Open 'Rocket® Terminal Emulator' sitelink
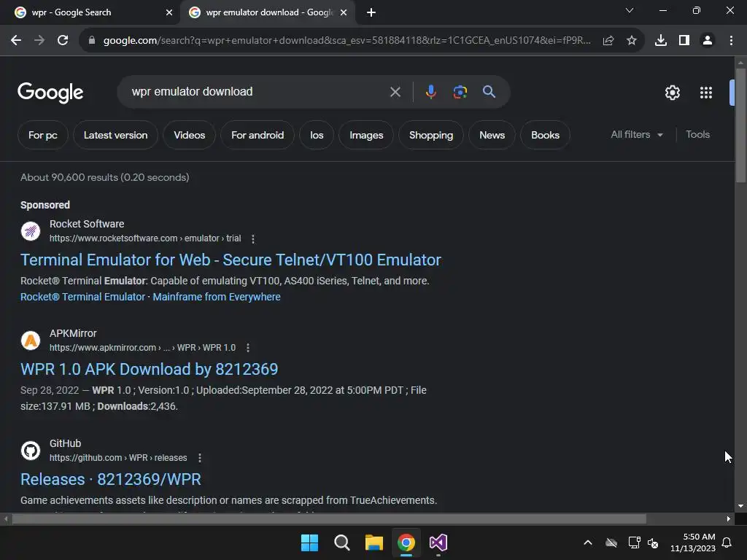 point(83,297)
